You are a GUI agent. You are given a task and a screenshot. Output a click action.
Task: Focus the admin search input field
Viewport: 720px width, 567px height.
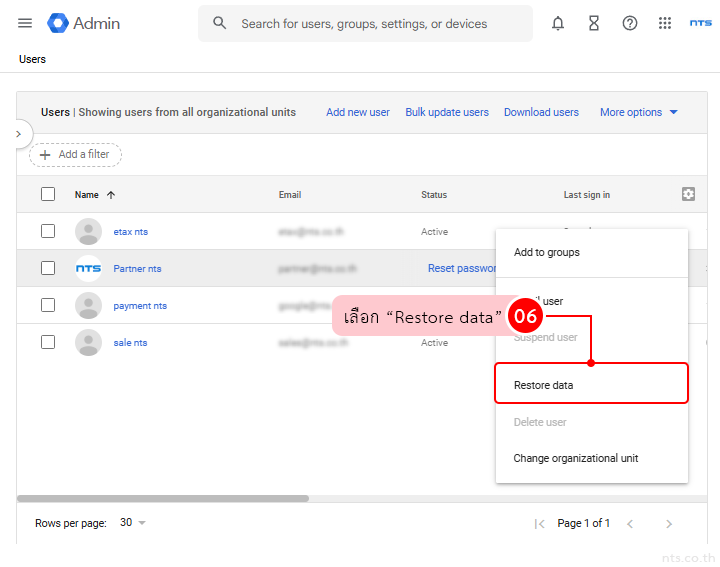(380, 23)
